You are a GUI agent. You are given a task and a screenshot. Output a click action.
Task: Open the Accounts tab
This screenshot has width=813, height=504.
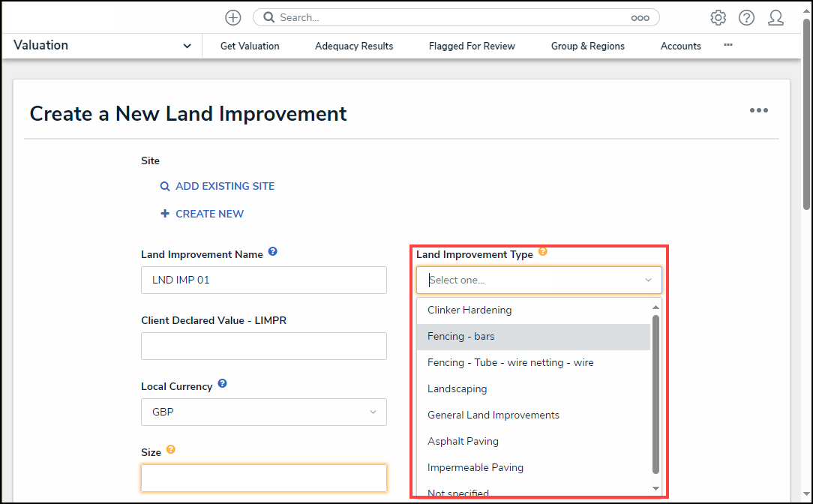click(681, 46)
